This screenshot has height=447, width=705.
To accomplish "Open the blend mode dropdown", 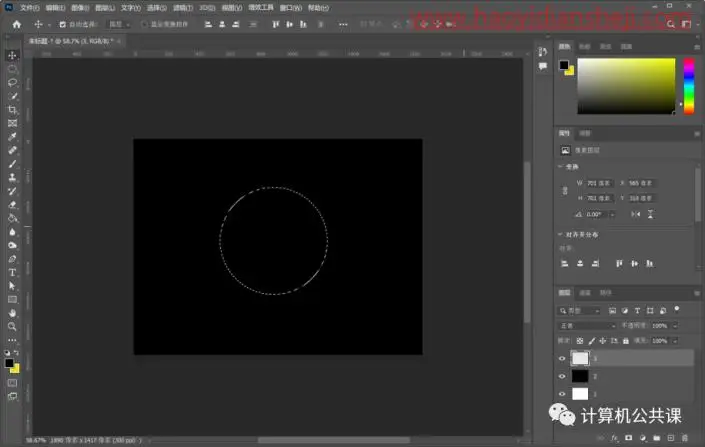I will point(587,326).
